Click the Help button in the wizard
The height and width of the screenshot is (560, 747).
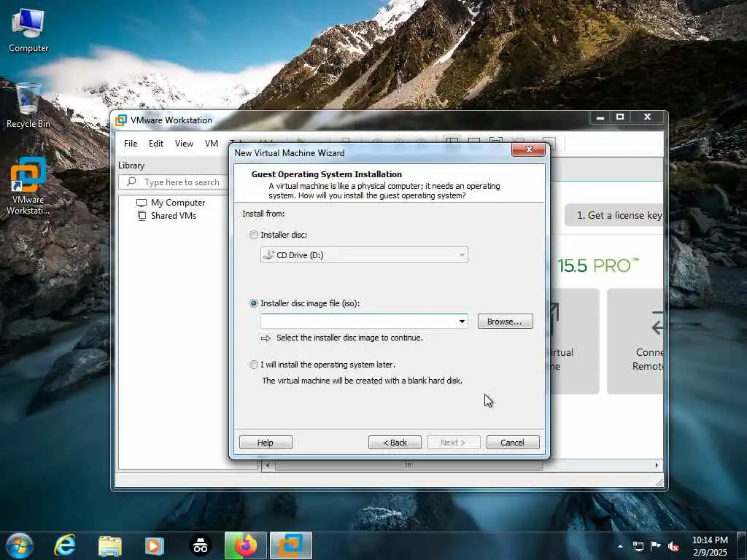point(266,443)
